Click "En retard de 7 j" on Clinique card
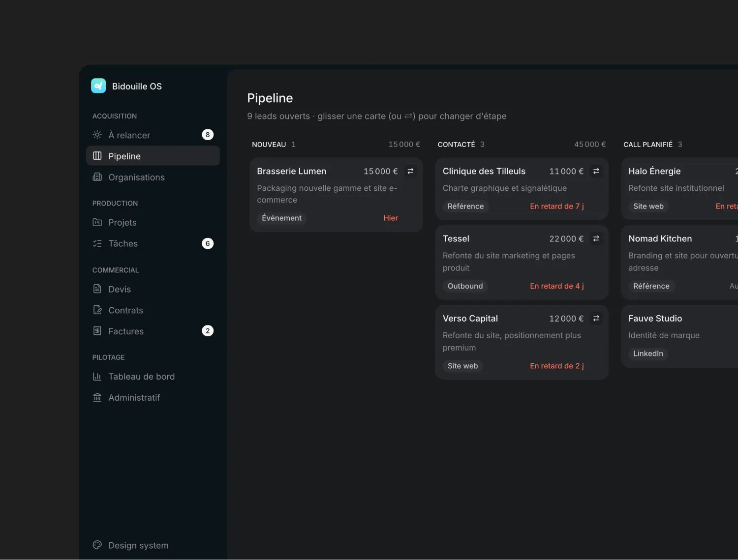Viewport: 738px width, 560px height. [x=556, y=206]
